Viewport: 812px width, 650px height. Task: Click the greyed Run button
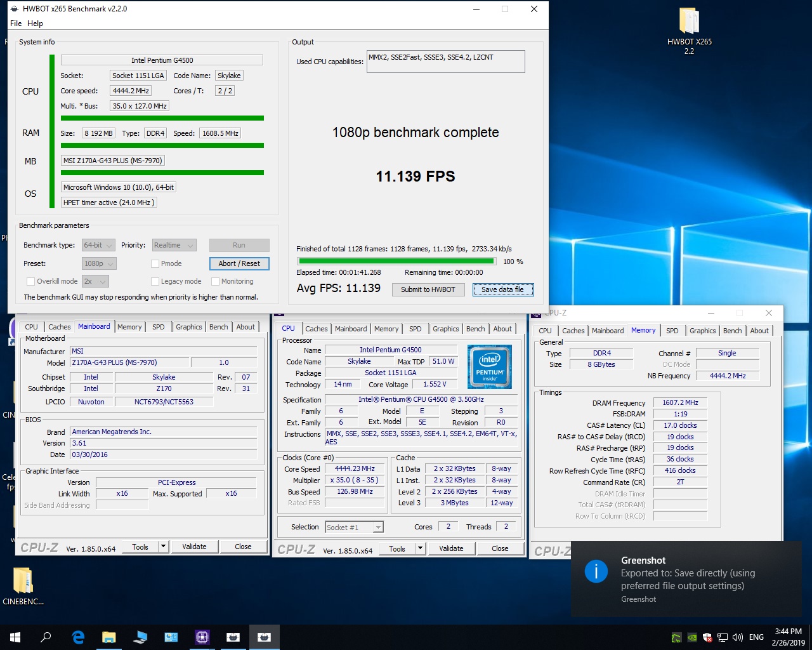click(239, 245)
